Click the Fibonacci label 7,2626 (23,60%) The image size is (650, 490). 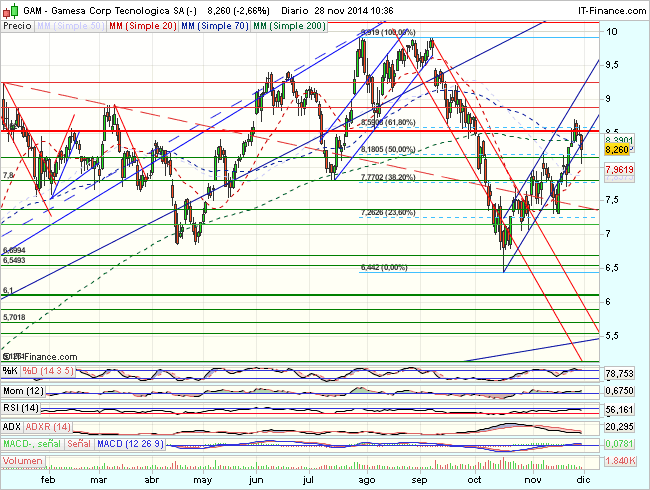click(x=388, y=213)
